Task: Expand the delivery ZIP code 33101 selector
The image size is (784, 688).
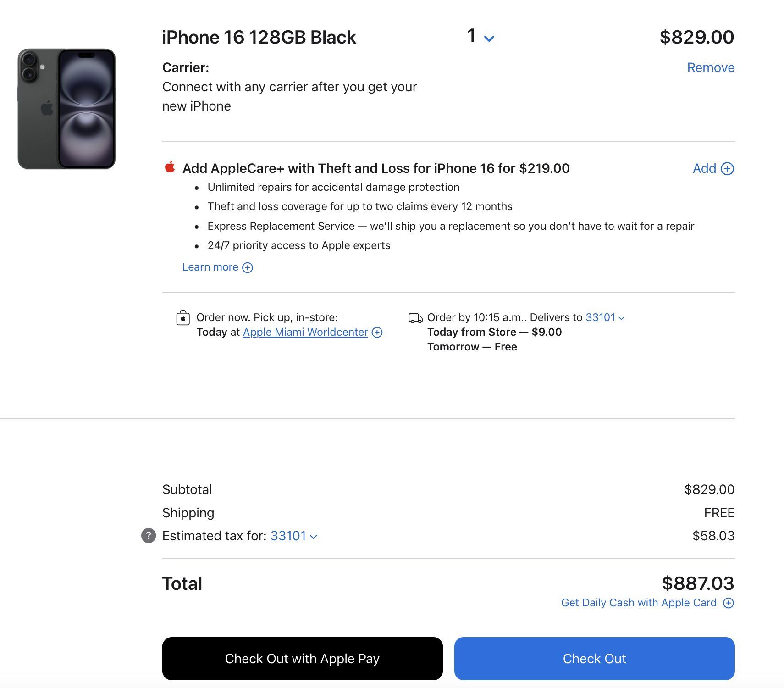Action: click(605, 317)
